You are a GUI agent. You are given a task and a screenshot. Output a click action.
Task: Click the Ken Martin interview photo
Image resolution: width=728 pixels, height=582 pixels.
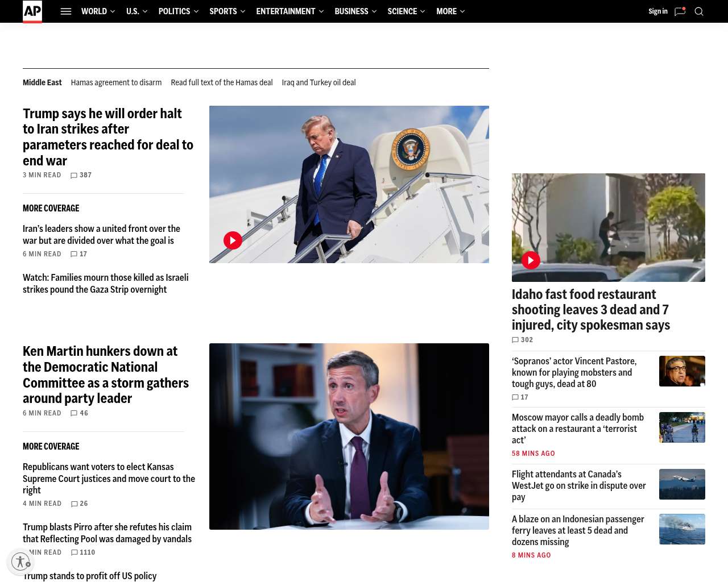coord(349,436)
